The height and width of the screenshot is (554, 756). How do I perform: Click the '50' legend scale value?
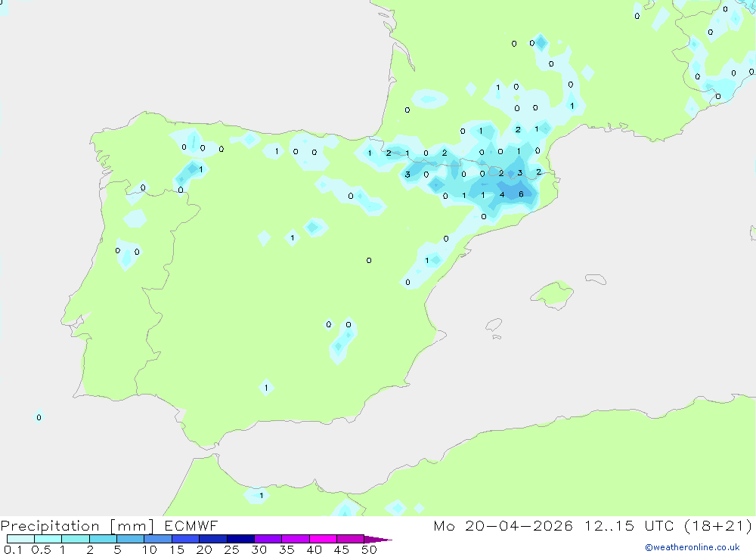[369, 549]
